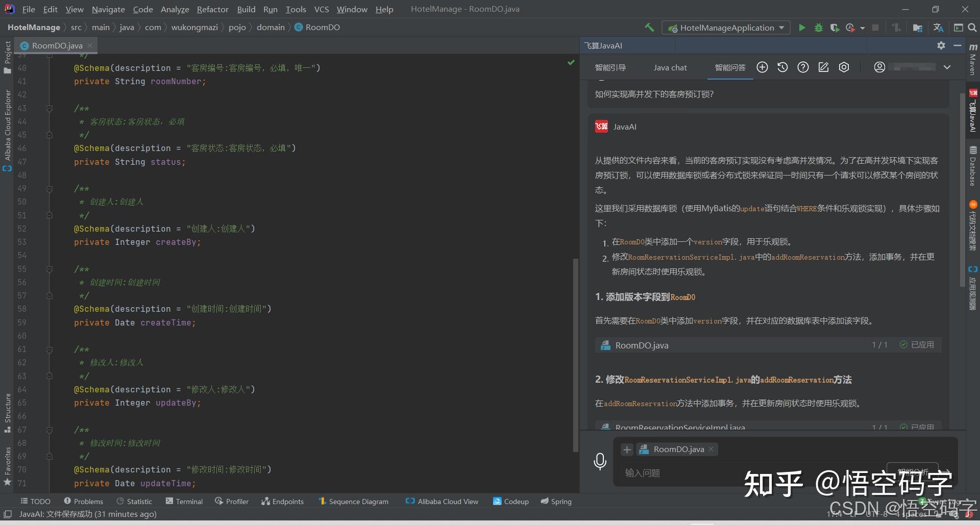This screenshot has height=525, width=980.
Task: Toggle the Project tool window
Action: 7,57
